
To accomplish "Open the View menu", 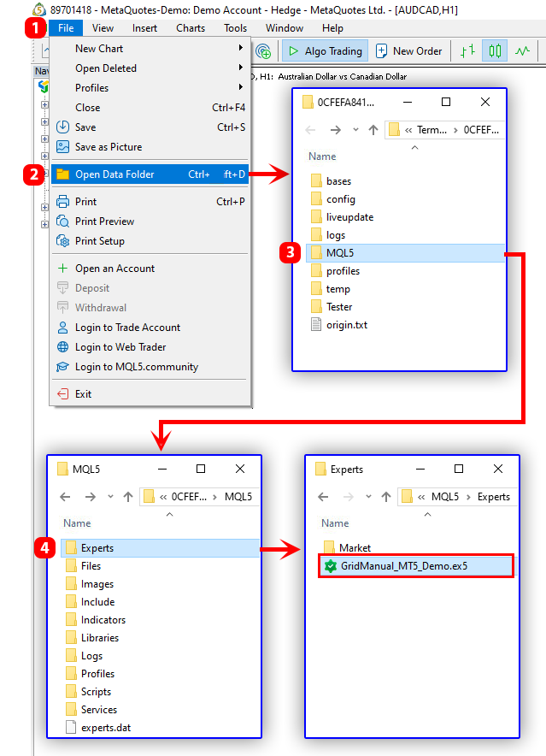I will (x=103, y=28).
